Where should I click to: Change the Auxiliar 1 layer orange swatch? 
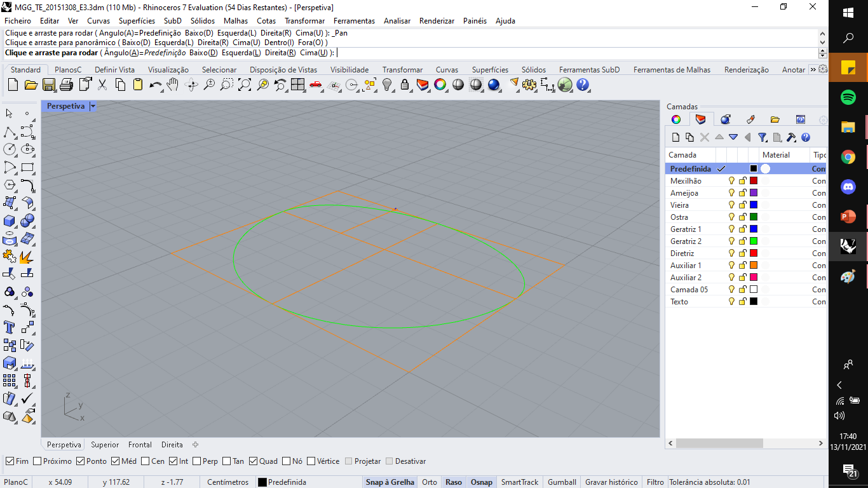point(754,266)
